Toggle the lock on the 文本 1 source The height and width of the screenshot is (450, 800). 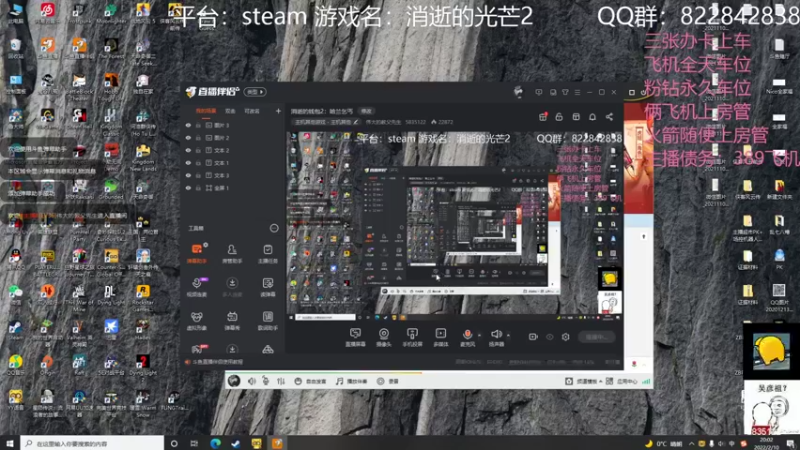pyautogui.click(x=198, y=163)
